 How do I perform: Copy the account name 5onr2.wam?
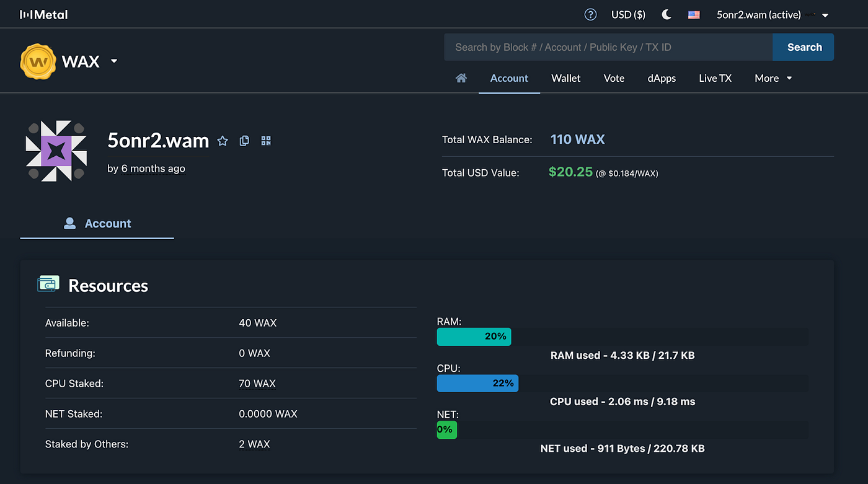click(244, 141)
